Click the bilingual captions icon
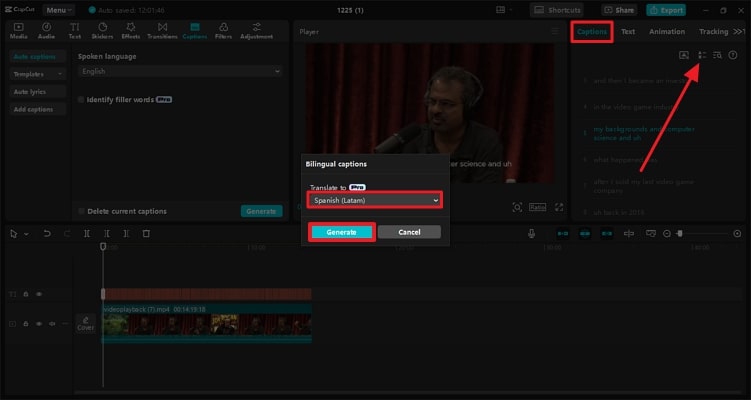751x400 pixels. tap(702, 55)
